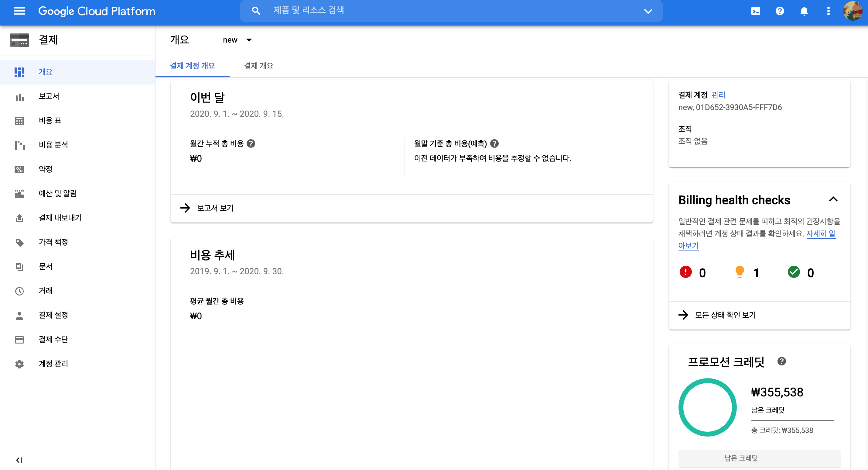Image resolution: width=868 pixels, height=470 pixels.
Task: Activate Cloud Shell icon in header
Action: point(755,11)
